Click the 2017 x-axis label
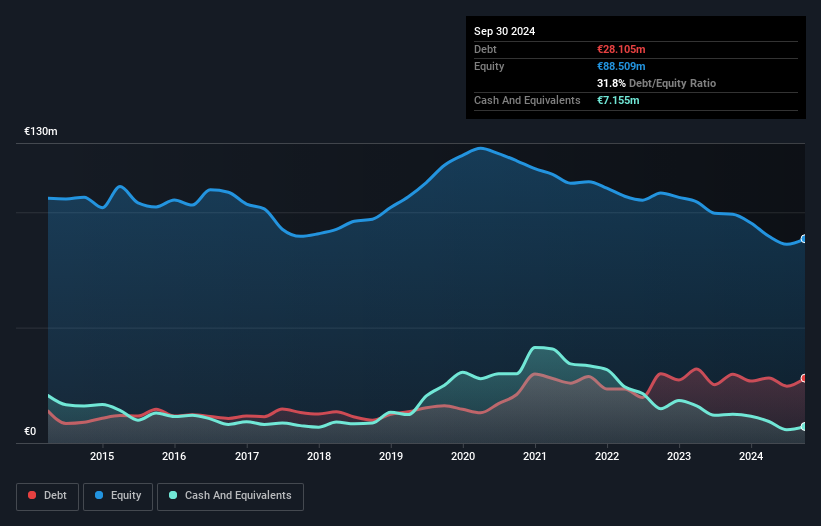This screenshot has width=821, height=526. pyautogui.click(x=247, y=456)
